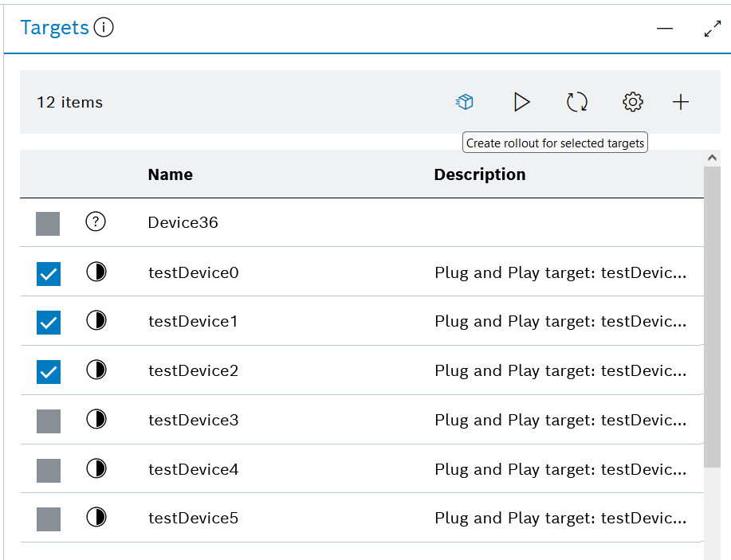Click the info icon beside Targets
Screen dimensions: 731x560
(x=104, y=28)
